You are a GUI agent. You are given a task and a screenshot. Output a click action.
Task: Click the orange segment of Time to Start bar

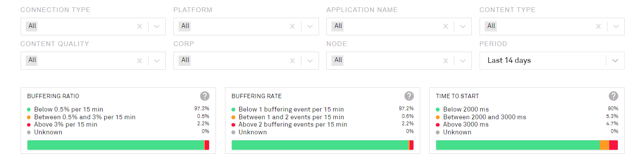point(605,145)
